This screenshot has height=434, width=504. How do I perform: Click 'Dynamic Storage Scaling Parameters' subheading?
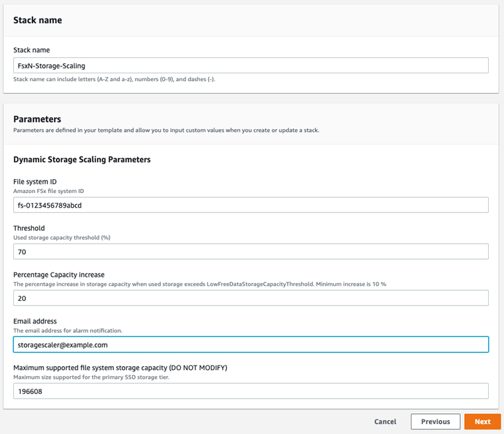tap(82, 160)
